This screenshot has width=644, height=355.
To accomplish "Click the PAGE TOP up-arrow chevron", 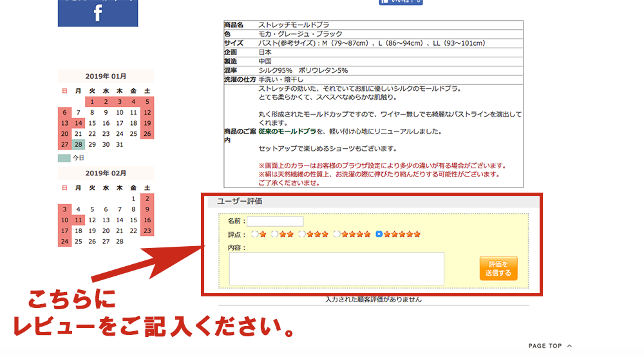I will click(569, 346).
